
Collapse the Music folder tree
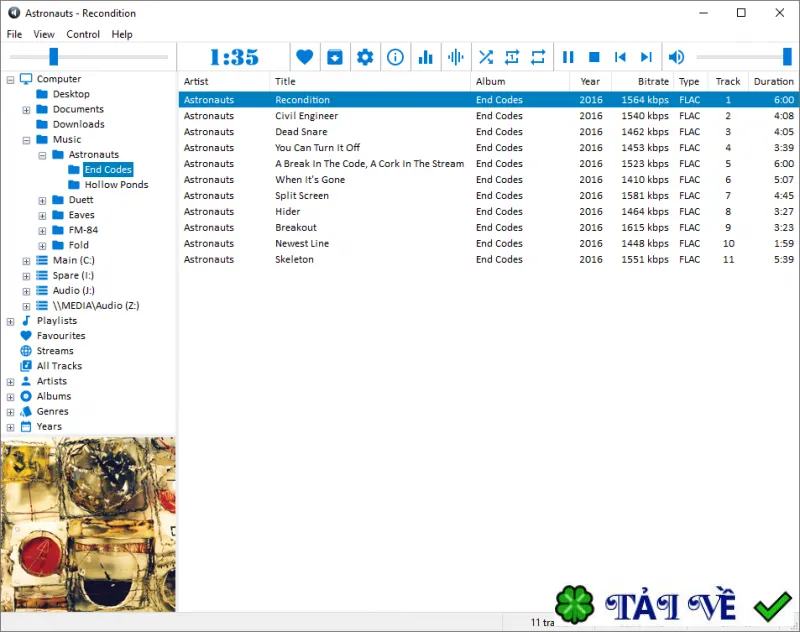pos(27,140)
